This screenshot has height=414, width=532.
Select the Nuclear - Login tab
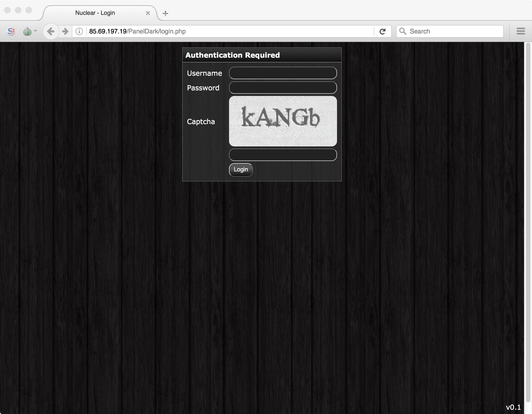(x=95, y=13)
